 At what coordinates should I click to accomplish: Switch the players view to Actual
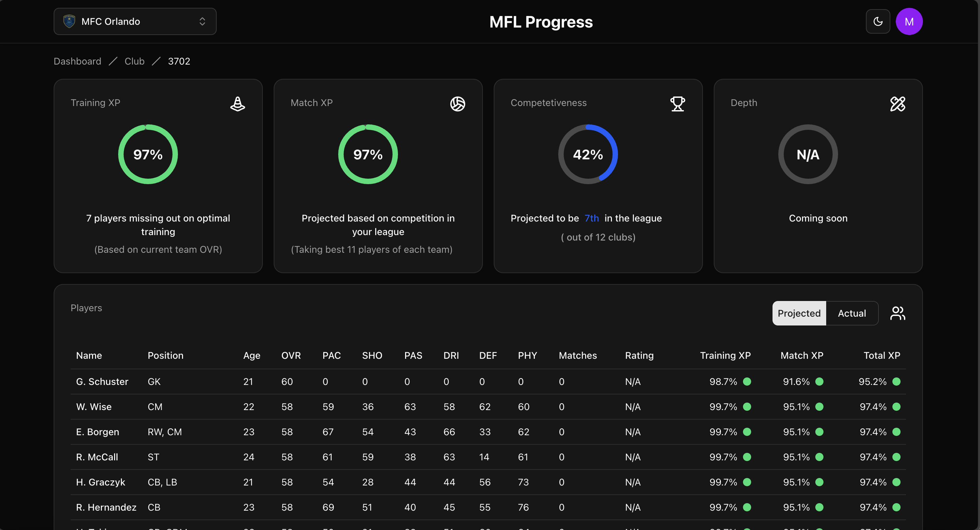pos(852,313)
